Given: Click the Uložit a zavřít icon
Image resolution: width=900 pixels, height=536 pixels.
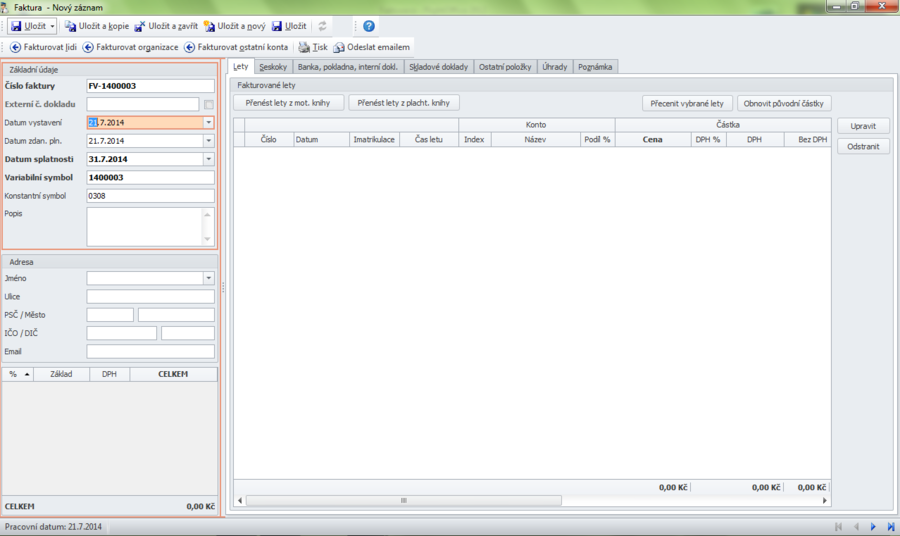Looking at the screenshot, I should pyautogui.click(x=140, y=26).
